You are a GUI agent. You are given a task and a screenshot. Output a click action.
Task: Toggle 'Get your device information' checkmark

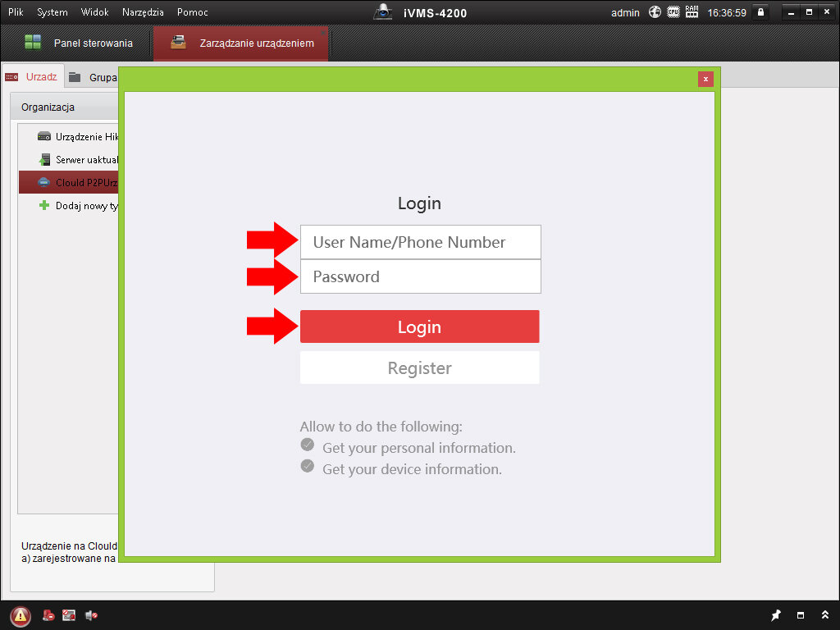click(x=308, y=467)
